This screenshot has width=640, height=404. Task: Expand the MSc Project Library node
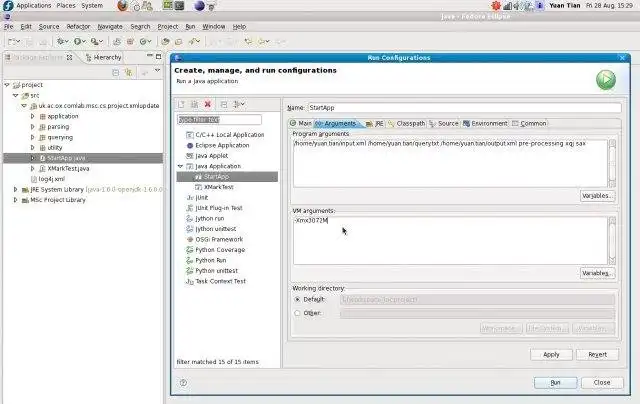click(16, 200)
